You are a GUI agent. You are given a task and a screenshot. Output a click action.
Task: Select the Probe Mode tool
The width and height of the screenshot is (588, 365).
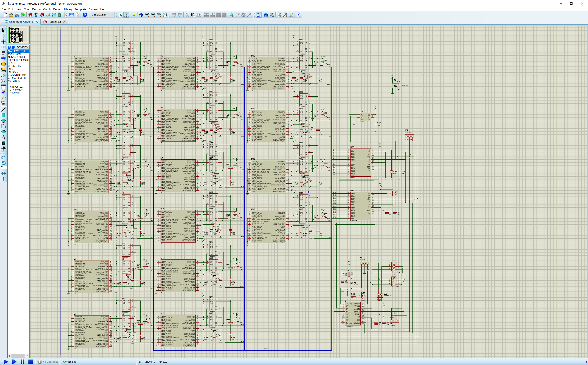coord(3,98)
